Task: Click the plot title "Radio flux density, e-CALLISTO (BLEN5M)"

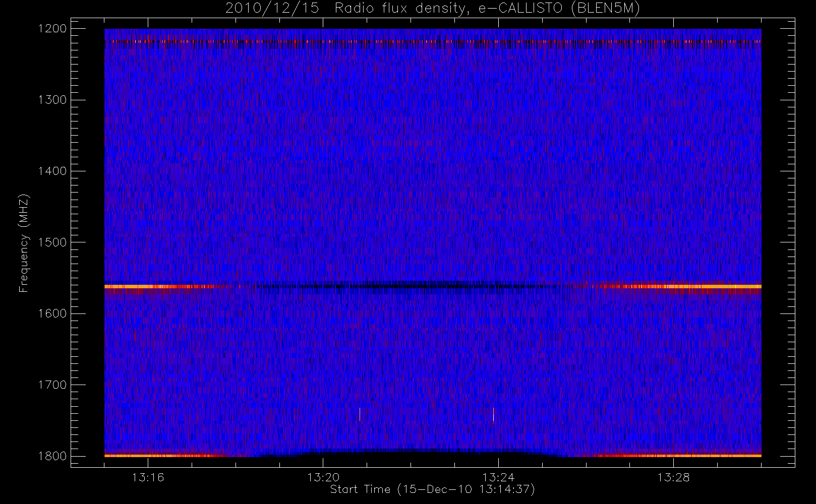Action: 487,9
